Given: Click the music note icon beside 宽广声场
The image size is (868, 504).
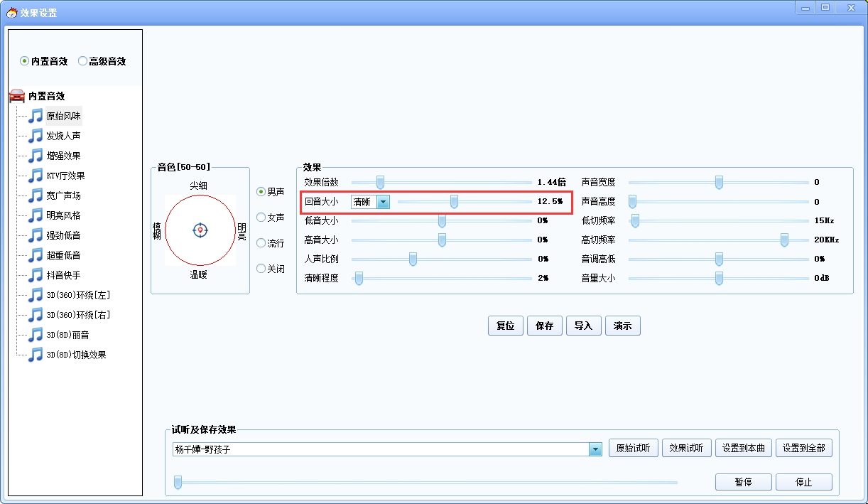Looking at the screenshot, I should (36, 195).
